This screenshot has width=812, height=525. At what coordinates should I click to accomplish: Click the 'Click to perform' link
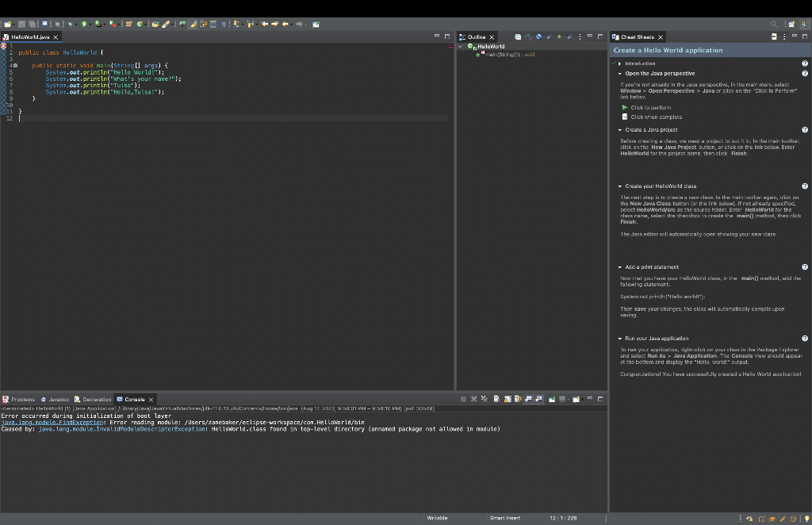pos(650,107)
